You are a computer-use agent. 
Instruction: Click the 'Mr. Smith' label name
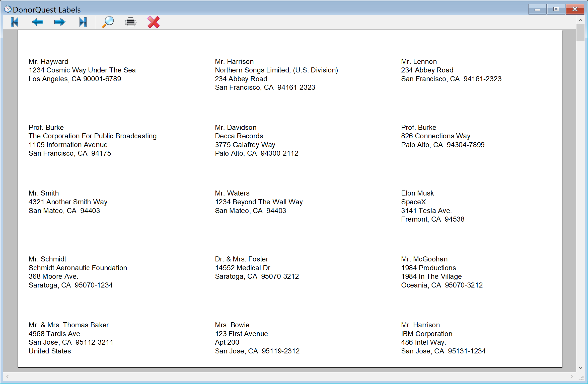pyautogui.click(x=44, y=193)
